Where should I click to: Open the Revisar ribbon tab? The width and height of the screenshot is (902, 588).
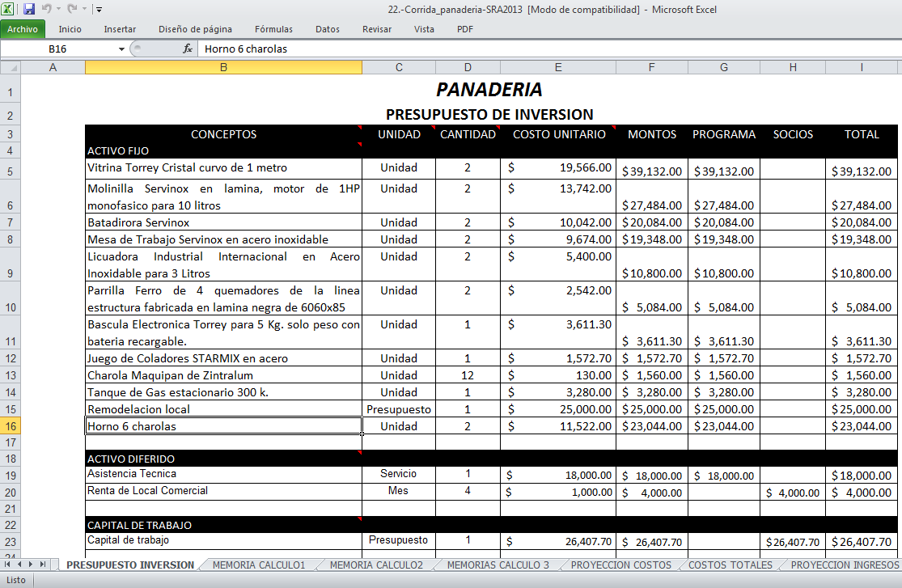[377, 29]
